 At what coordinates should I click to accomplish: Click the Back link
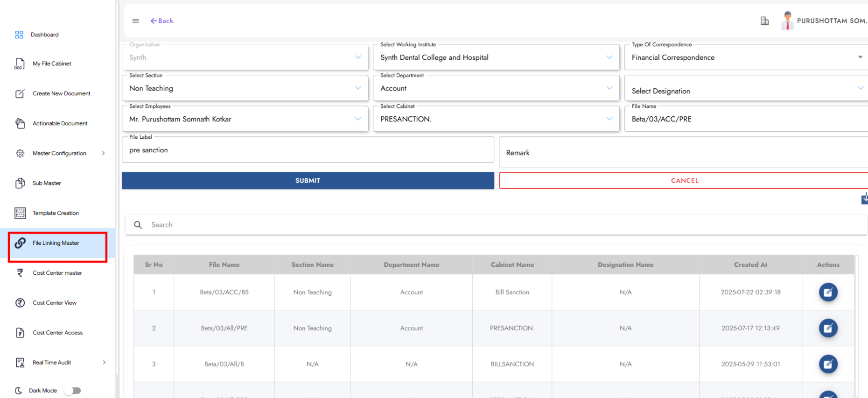(162, 21)
